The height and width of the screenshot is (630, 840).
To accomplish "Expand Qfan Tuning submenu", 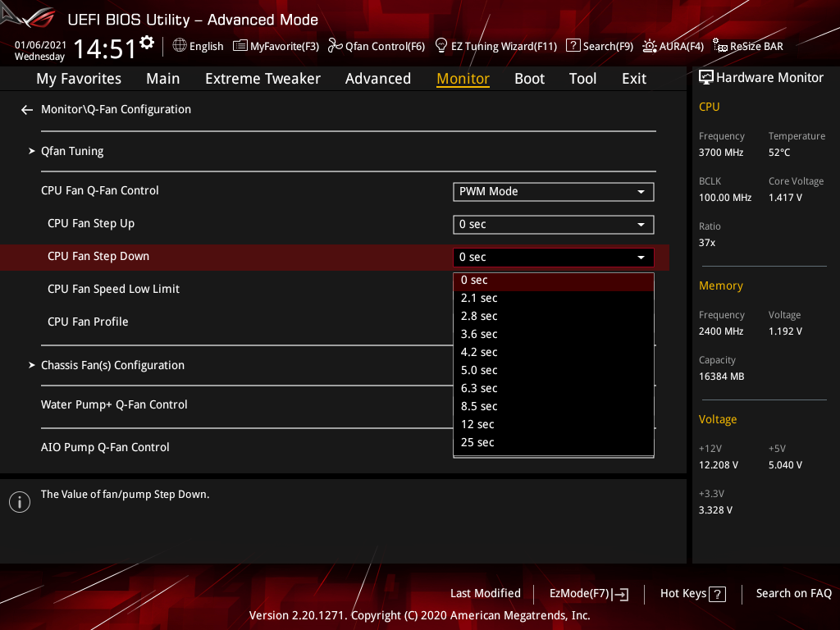I will click(72, 152).
